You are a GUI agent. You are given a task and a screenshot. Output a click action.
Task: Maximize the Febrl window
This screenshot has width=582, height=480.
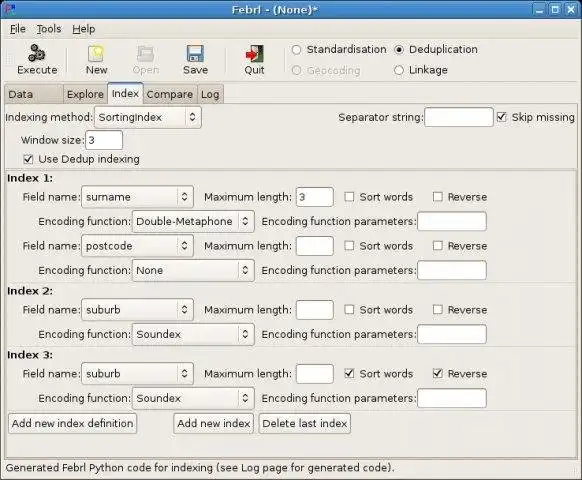[555, 9]
